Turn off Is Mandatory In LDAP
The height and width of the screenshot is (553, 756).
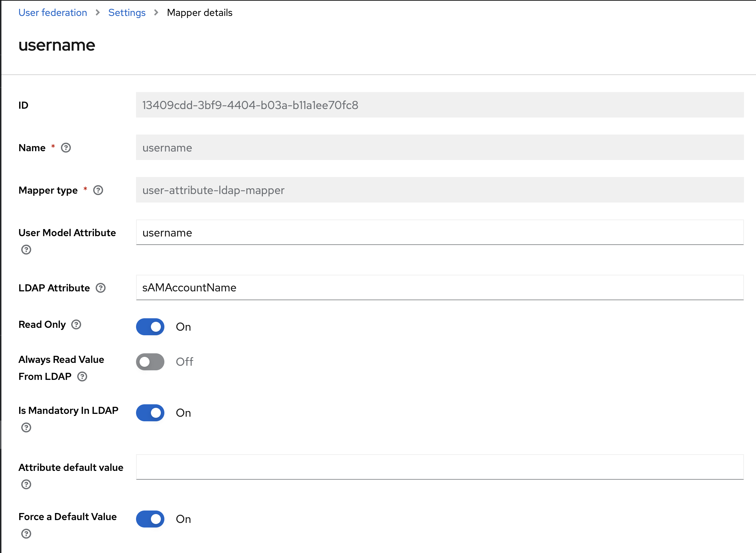pos(150,413)
